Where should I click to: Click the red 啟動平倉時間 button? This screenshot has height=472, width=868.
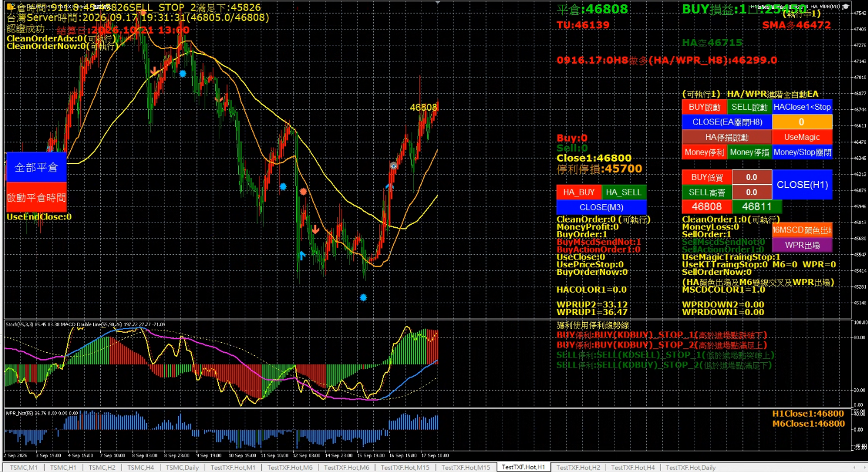(36, 197)
